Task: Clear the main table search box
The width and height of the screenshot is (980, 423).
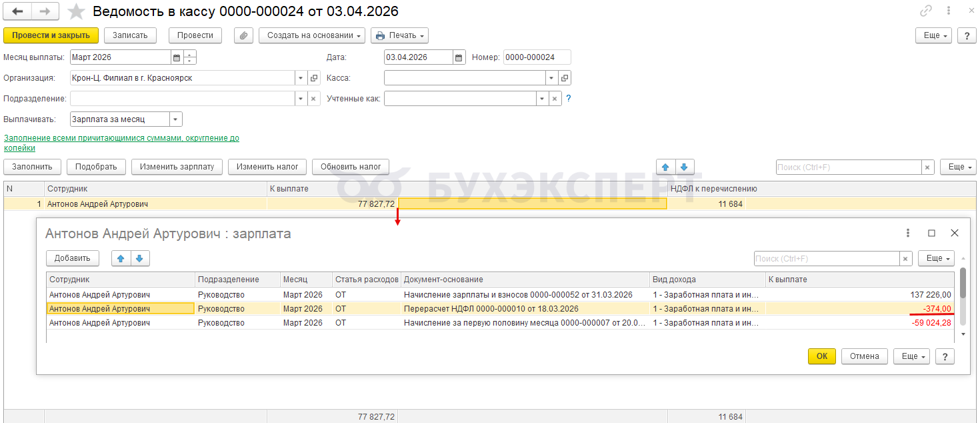Action: pos(927,167)
